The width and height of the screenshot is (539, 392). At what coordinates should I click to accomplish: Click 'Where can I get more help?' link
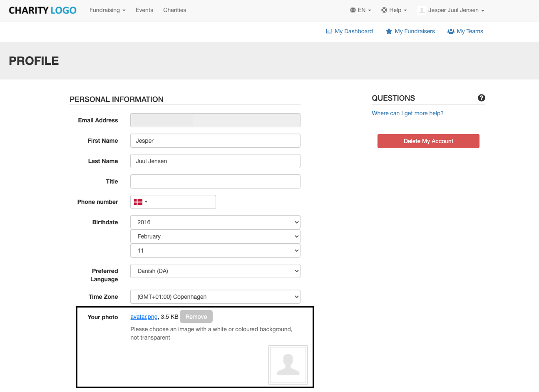click(x=407, y=113)
